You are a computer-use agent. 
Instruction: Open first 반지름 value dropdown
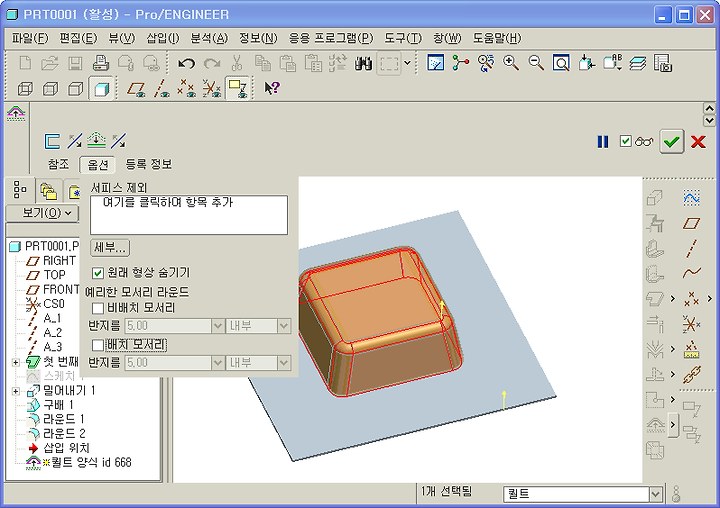(218, 326)
